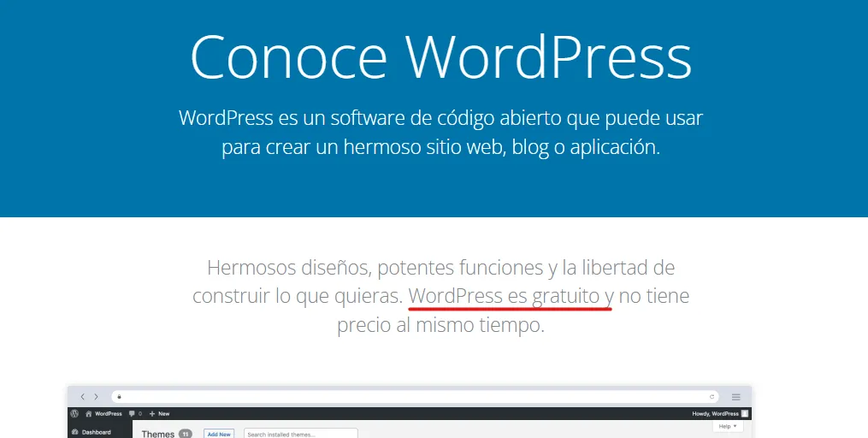Click the browser forward arrow in the mockup

[96, 396]
